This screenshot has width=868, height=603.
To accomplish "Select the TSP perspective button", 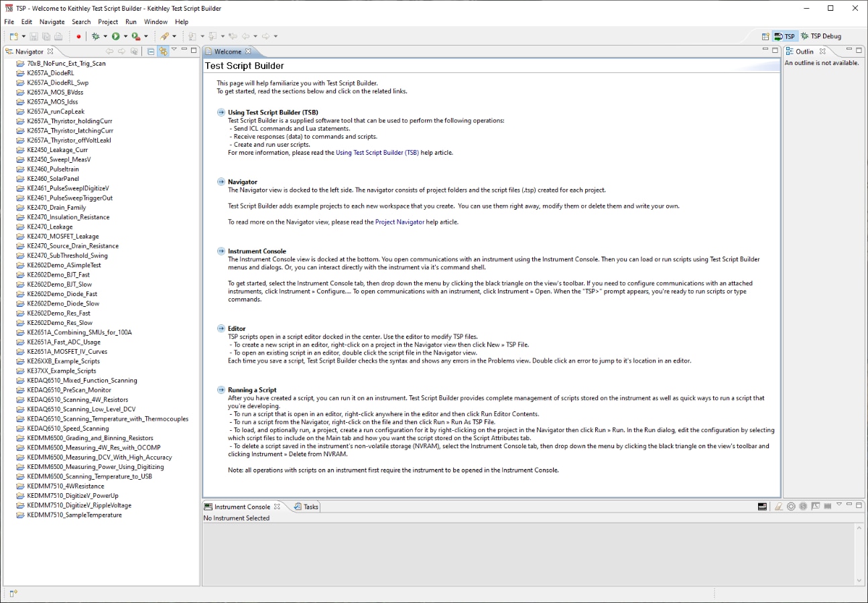I will coord(784,36).
